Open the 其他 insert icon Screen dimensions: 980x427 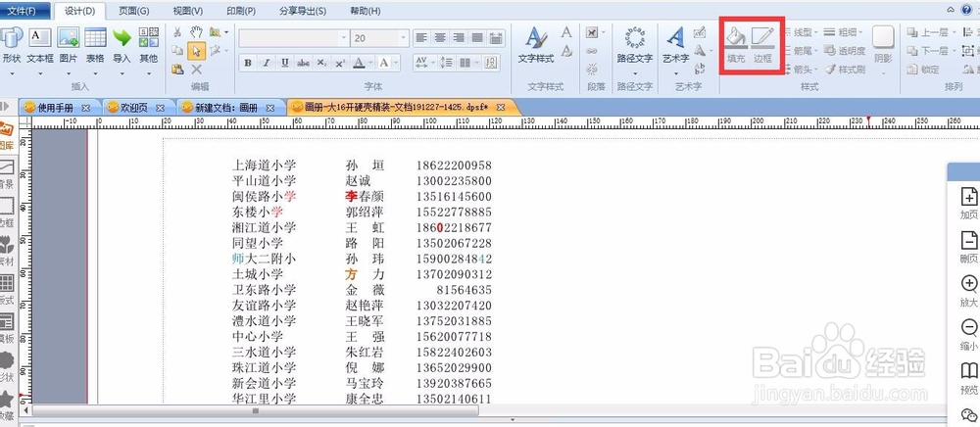[x=148, y=37]
